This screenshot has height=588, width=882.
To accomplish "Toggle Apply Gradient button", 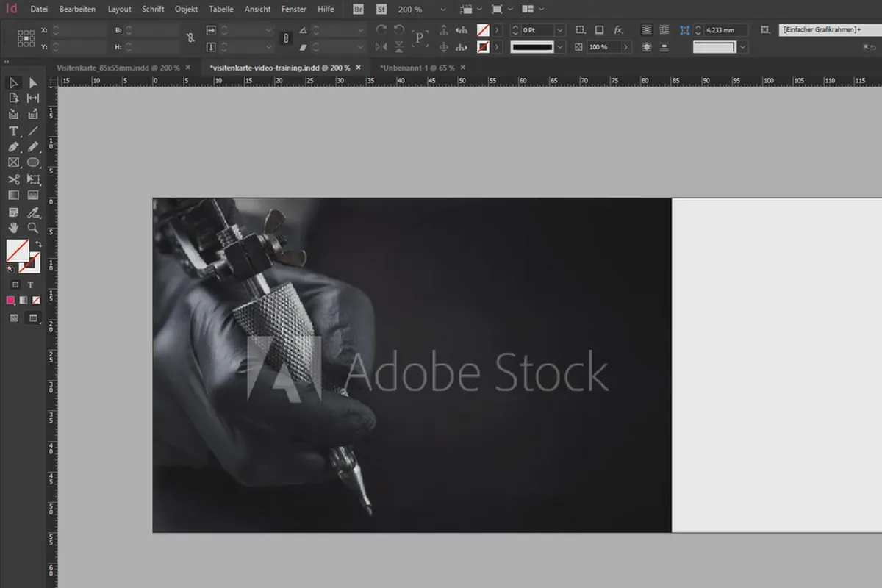I will 23,301.
